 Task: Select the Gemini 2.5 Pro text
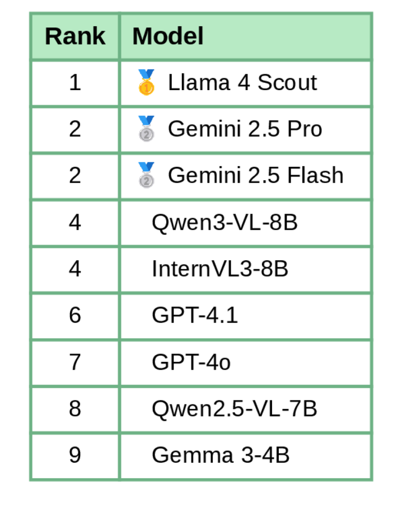click(x=245, y=129)
